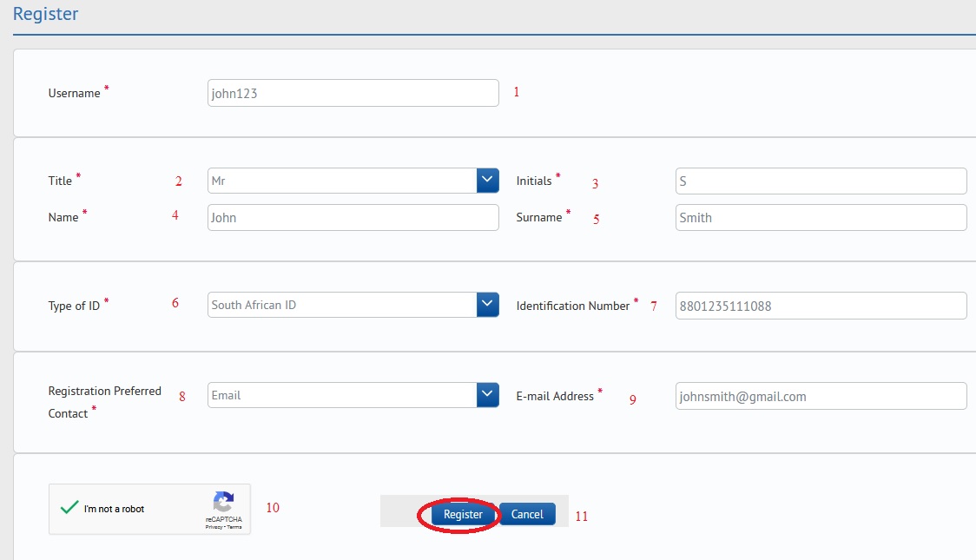The image size is (976, 560).
Task: Click the Register page heading
Action: [x=45, y=15]
